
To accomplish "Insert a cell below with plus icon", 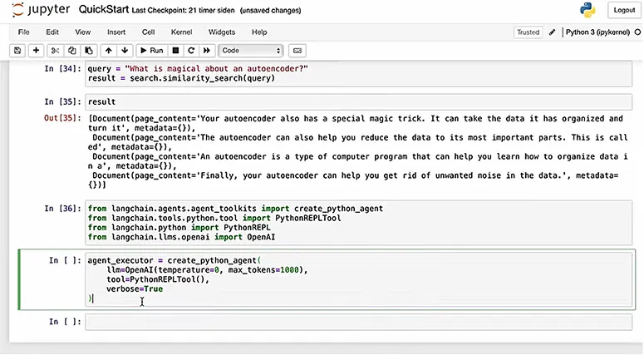I will click(36, 51).
